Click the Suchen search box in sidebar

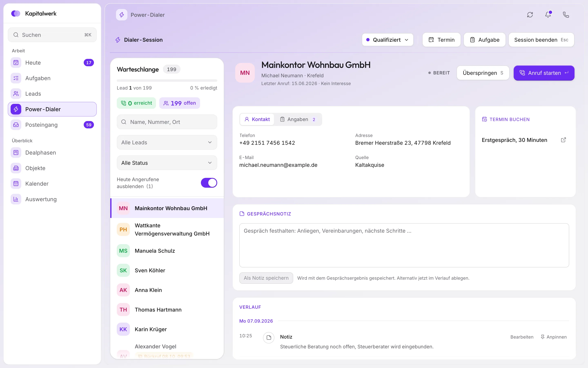tap(52, 35)
